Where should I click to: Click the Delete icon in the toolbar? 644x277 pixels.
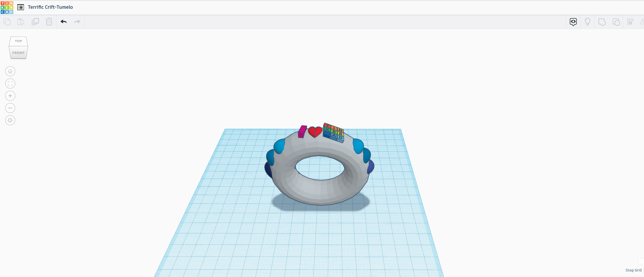tap(49, 22)
